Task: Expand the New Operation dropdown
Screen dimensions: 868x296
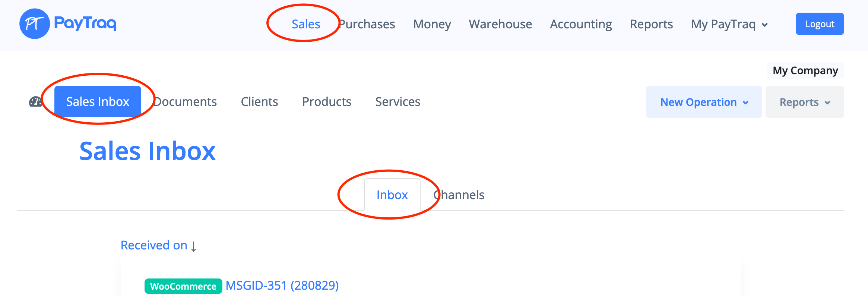Action: point(704,102)
